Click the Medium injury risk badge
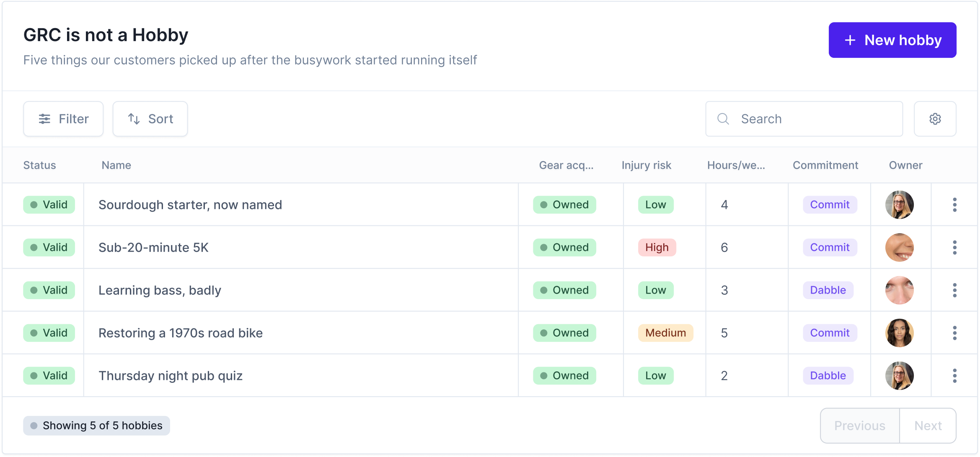The width and height of the screenshot is (980, 457). point(665,333)
